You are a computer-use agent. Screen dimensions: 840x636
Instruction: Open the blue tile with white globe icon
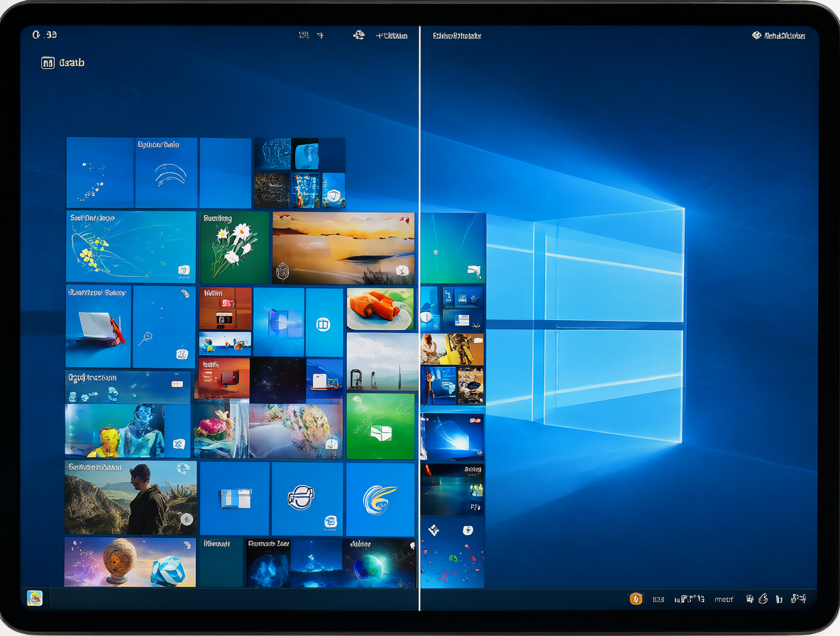tap(307, 499)
